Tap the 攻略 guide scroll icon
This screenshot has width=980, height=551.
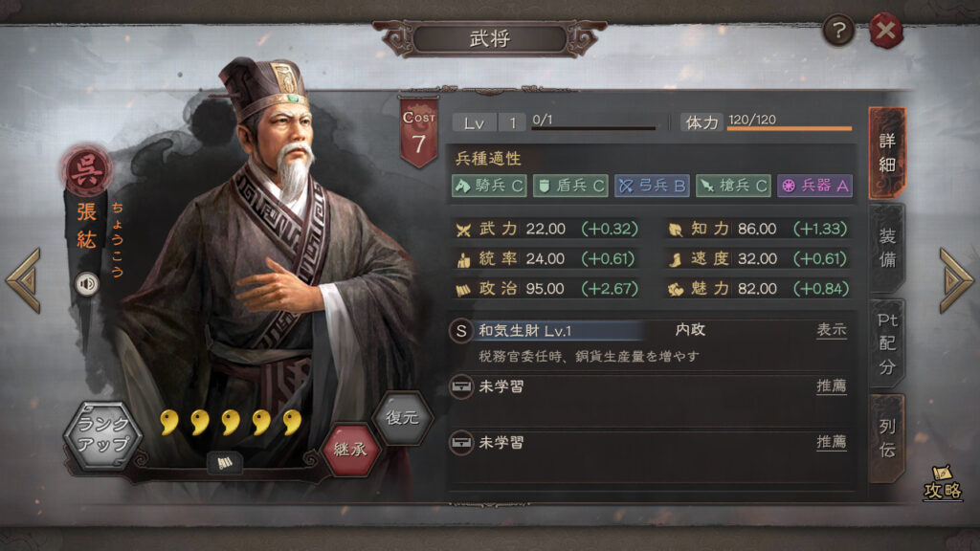pos(943,483)
